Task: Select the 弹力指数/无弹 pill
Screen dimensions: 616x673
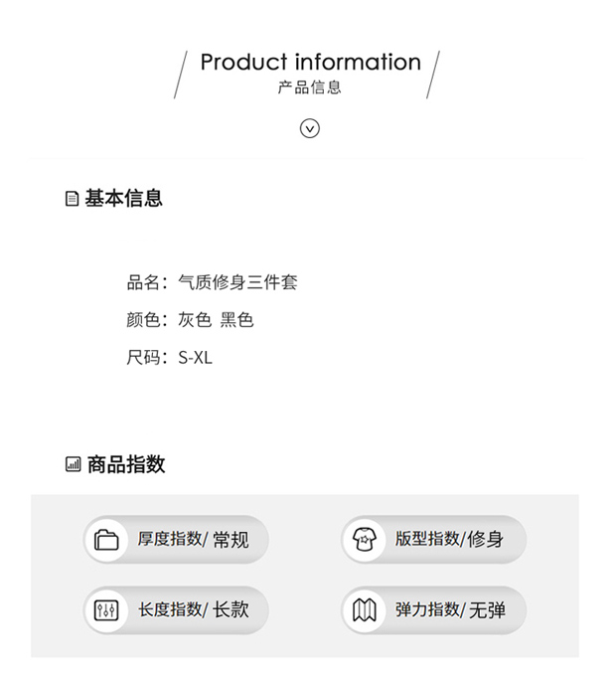Action: click(434, 610)
